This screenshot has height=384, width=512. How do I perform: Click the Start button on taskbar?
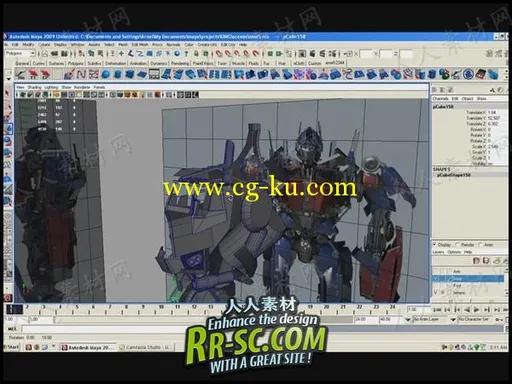pyautogui.click(x=12, y=347)
